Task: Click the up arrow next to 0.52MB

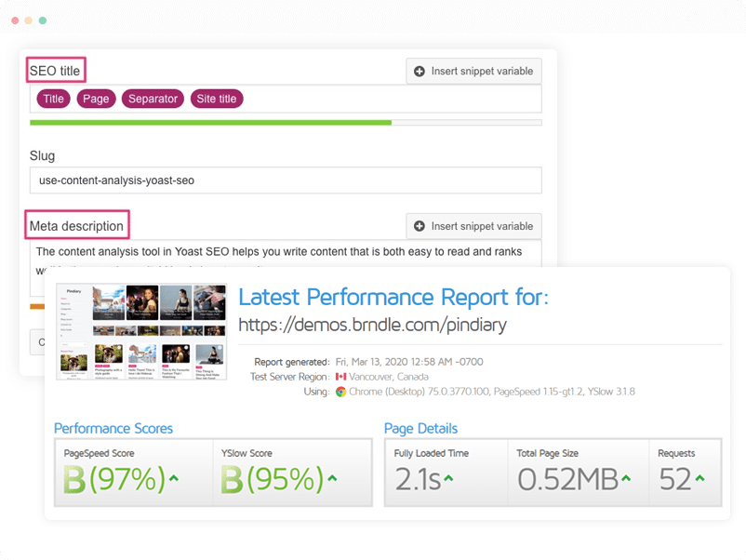Action: click(626, 478)
